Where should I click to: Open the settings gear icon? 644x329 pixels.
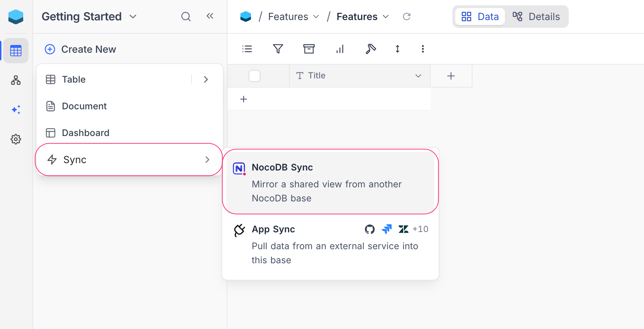point(16,139)
